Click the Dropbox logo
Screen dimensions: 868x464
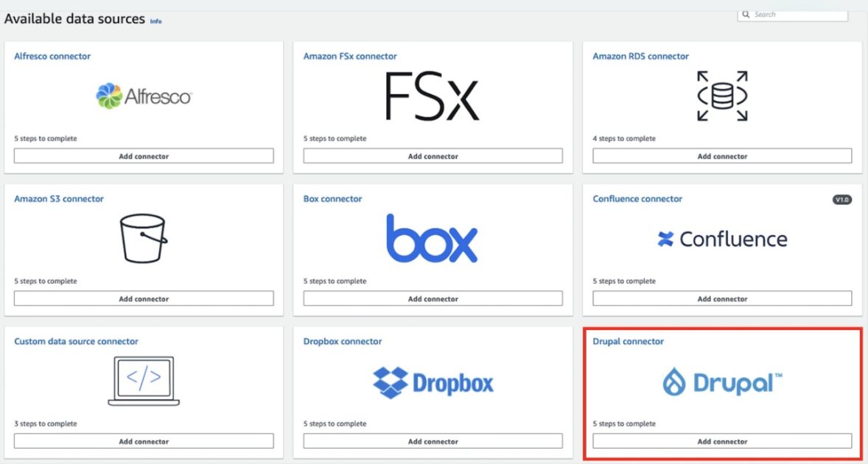click(433, 382)
